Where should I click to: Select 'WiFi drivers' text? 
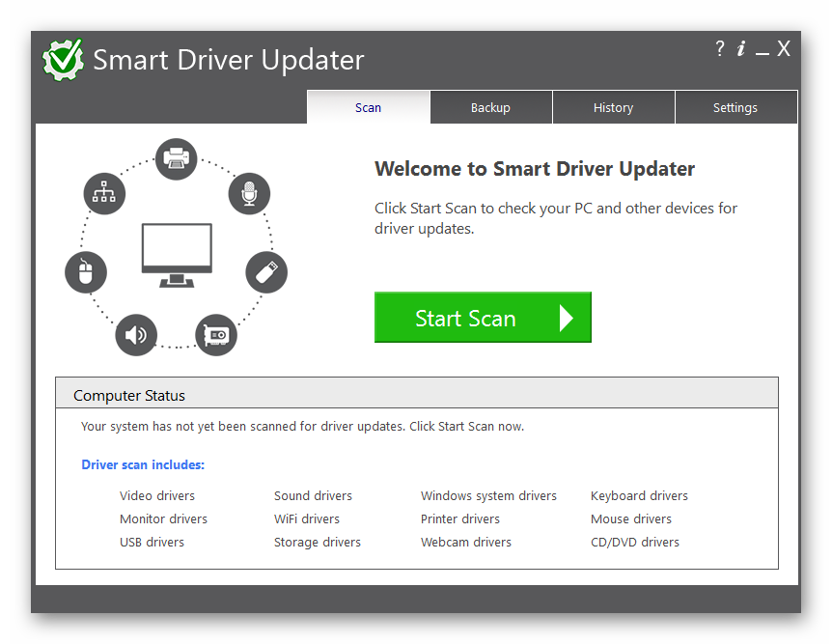[307, 518]
